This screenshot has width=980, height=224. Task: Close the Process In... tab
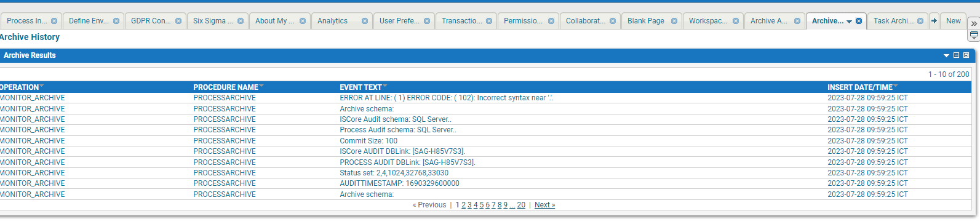(x=54, y=21)
